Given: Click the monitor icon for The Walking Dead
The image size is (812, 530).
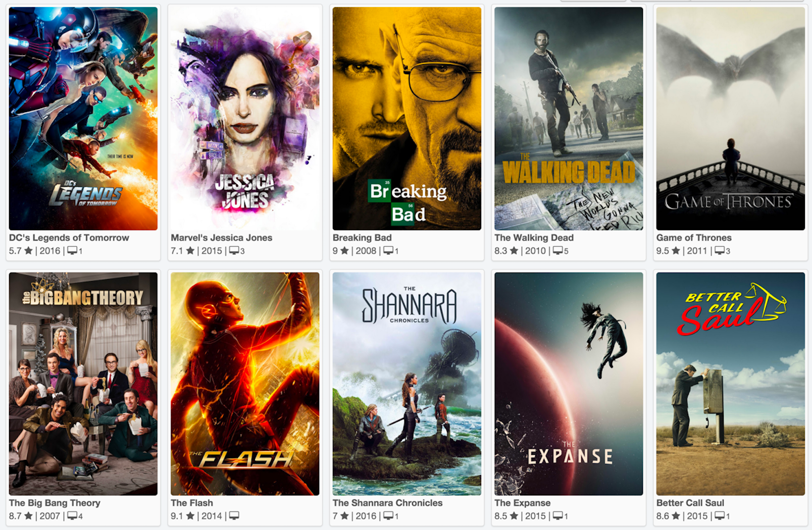Looking at the screenshot, I should click(557, 250).
